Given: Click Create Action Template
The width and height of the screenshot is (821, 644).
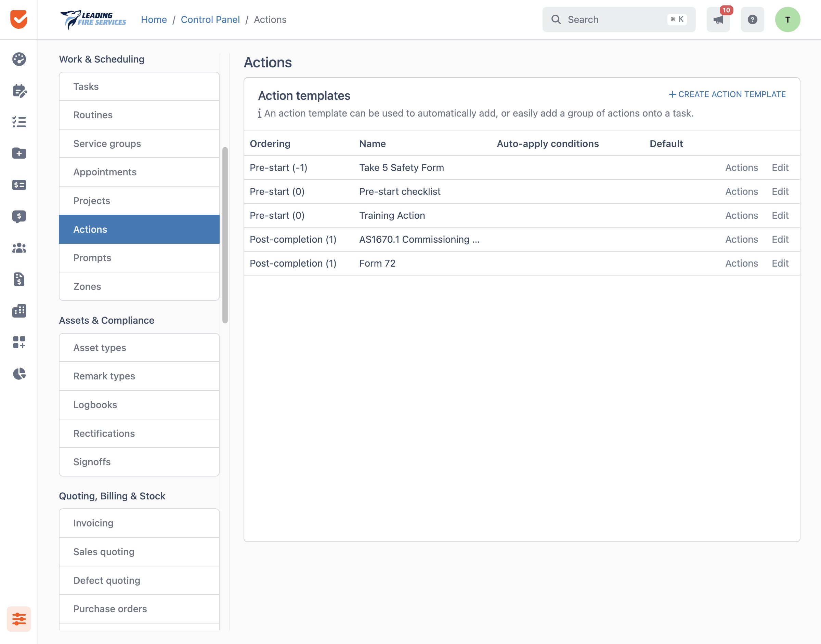Looking at the screenshot, I should point(727,94).
